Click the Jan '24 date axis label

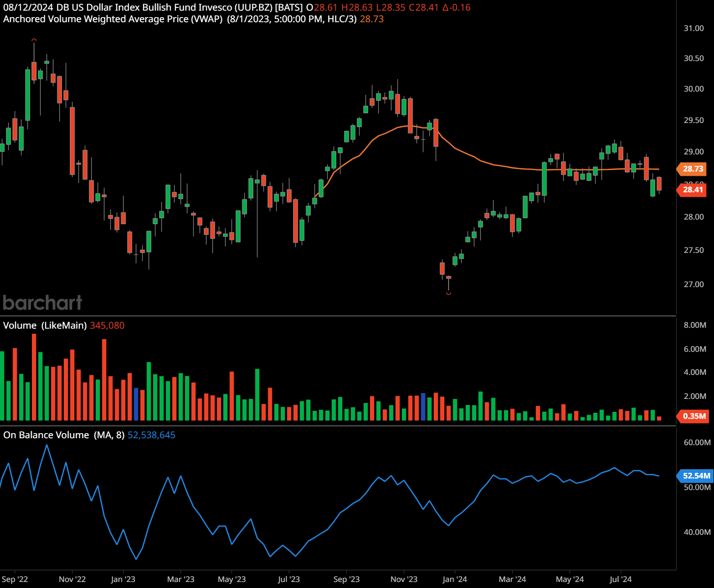tap(455, 579)
